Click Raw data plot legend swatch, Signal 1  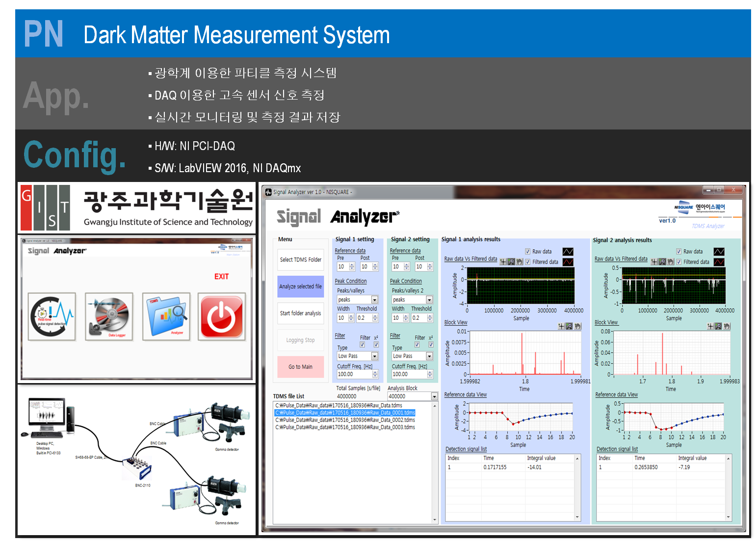(568, 252)
